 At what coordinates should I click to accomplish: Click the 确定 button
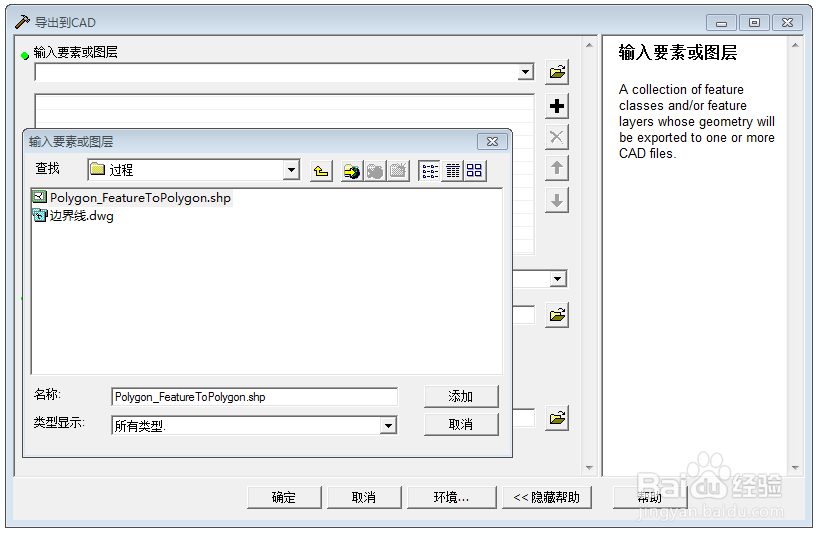284,498
